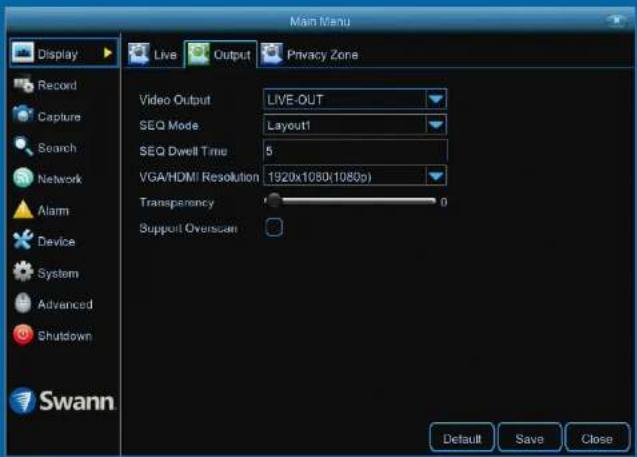Select System in the sidebar menu
Viewport: 637px width, 457px height.
(58, 273)
